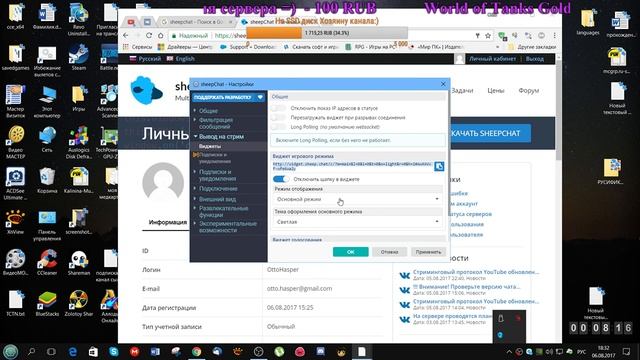Open 'Сервисы' apps bookmark

138,47
